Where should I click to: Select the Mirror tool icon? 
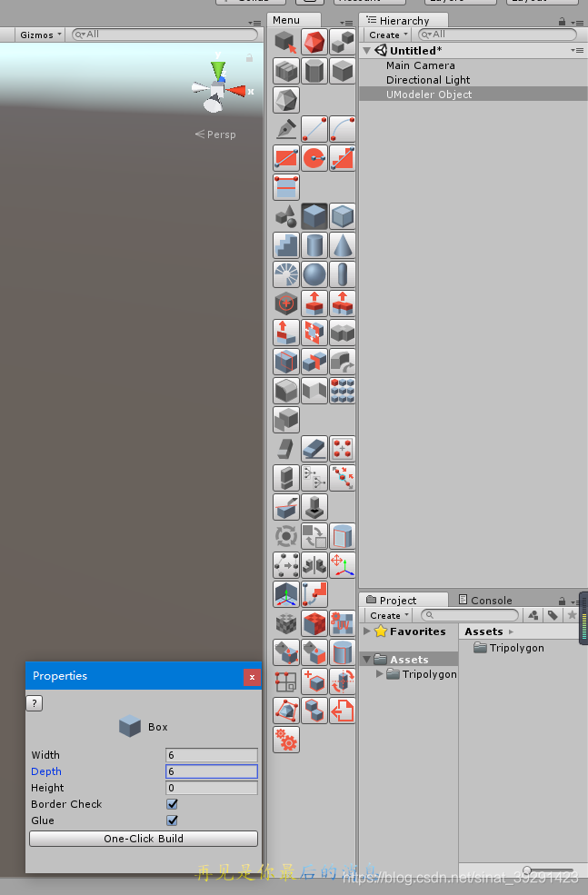[x=314, y=565]
